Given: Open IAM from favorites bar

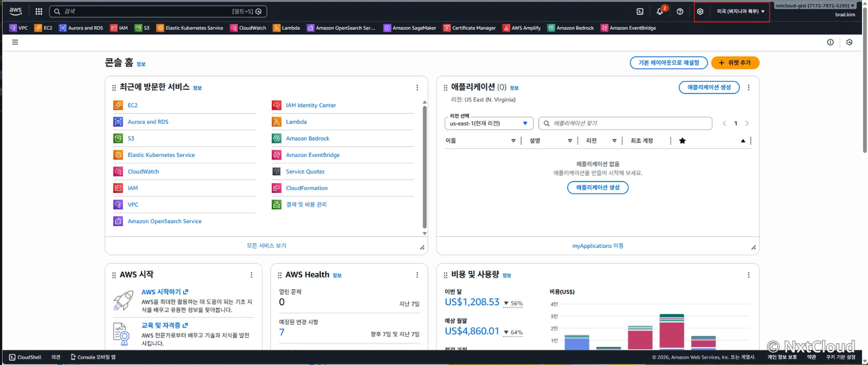Looking at the screenshot, I should (x=119, y=28).
